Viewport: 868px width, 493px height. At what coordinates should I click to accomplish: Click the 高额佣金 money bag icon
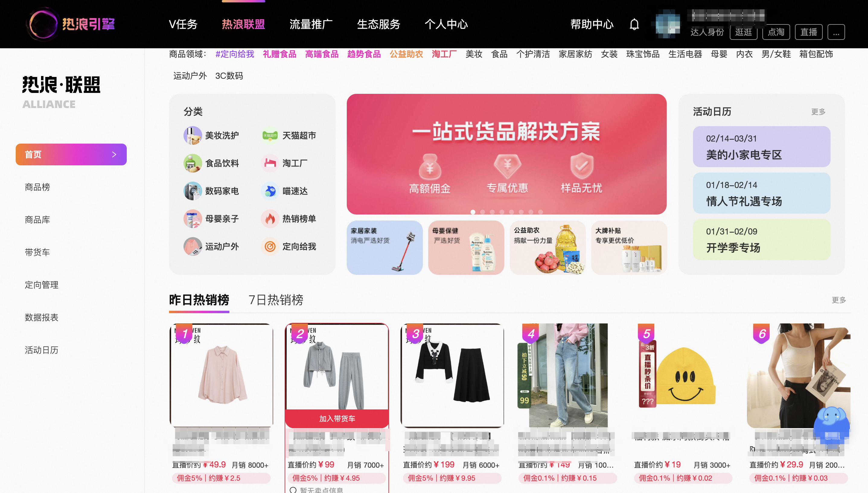430,167
